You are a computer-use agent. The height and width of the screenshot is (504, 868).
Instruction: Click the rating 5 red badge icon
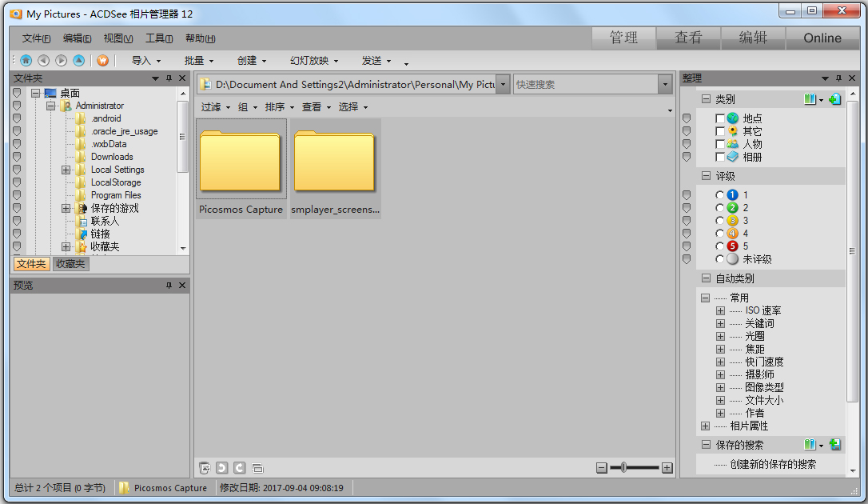[732, 246]
